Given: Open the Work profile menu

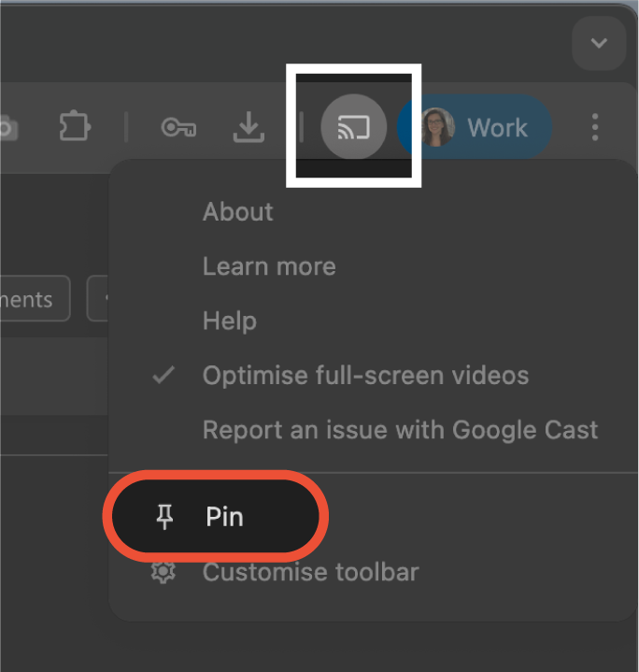Looking at the screenshot, I should click(475, 127).
